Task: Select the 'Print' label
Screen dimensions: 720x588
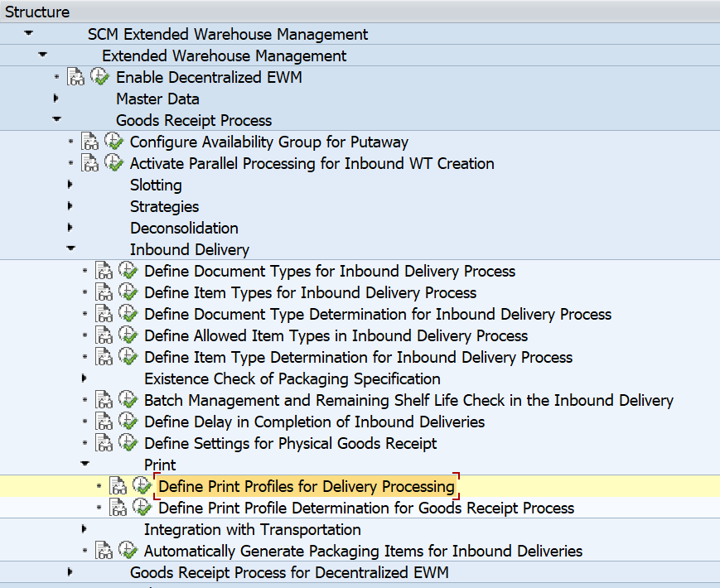Action: 160,465
